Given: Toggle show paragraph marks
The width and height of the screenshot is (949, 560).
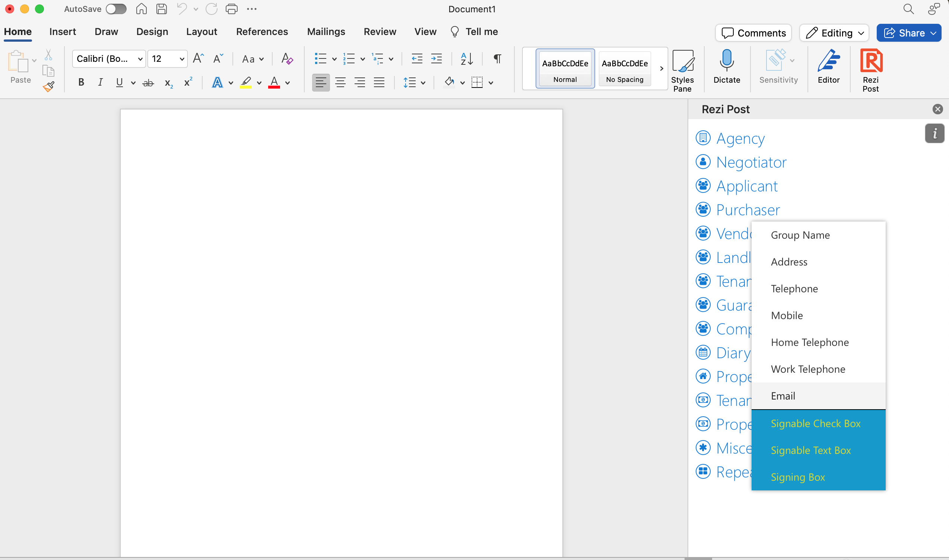Looking at the screenshot, I should click(x=498, y=58).
